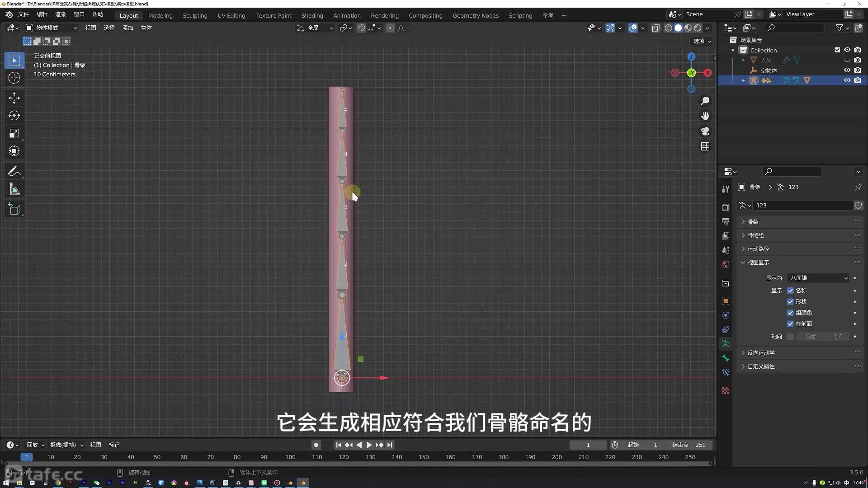868x488 pixels.
Task: Open the Armature data properties tab
Action: 726,344
